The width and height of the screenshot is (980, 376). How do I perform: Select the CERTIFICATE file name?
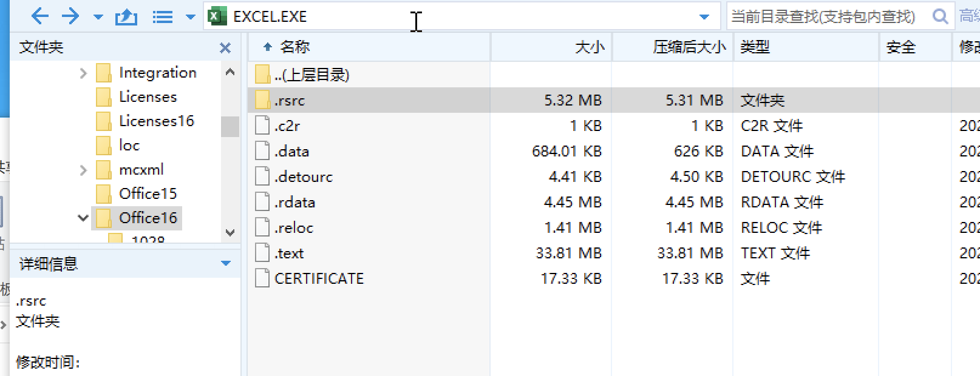pos(319,279)
